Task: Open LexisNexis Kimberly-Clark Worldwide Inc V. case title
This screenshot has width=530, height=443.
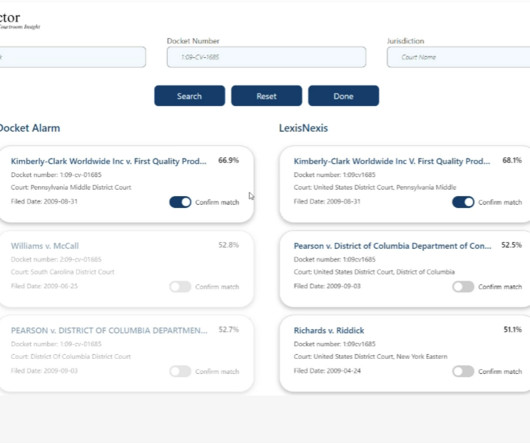Action: point(392,161)
